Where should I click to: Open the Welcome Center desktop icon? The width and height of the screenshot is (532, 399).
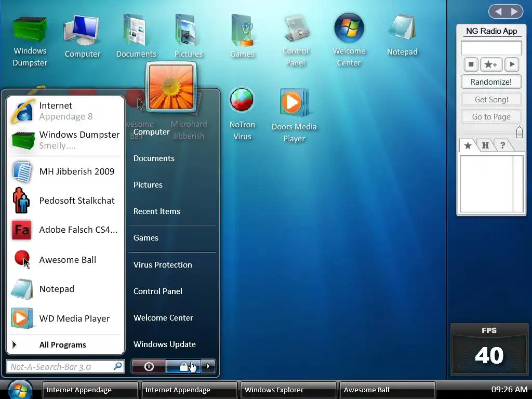point(349,40)
